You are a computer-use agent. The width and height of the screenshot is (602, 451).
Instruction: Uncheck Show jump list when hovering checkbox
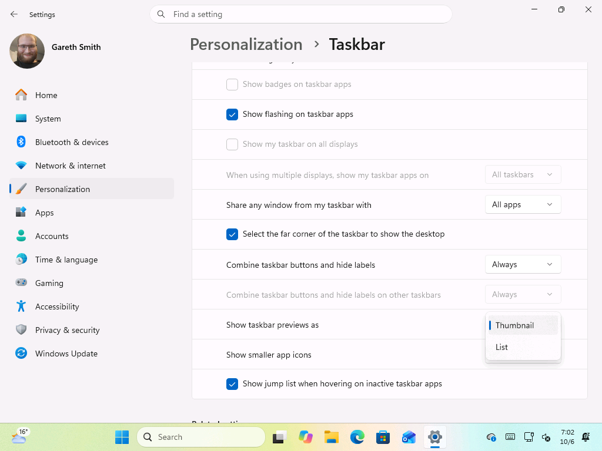[232, 383]
